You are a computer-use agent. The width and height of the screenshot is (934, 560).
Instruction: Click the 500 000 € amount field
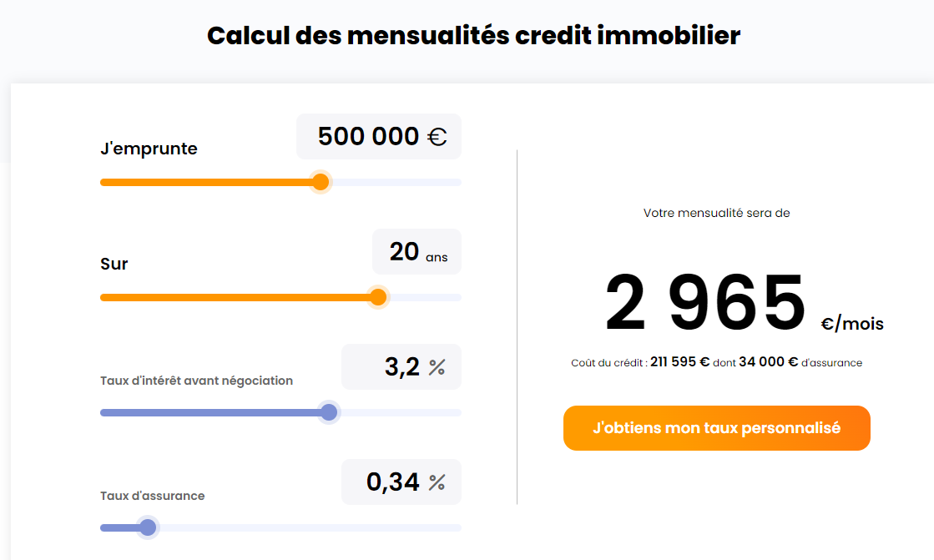pyautogui.click(x=379, y=136)
